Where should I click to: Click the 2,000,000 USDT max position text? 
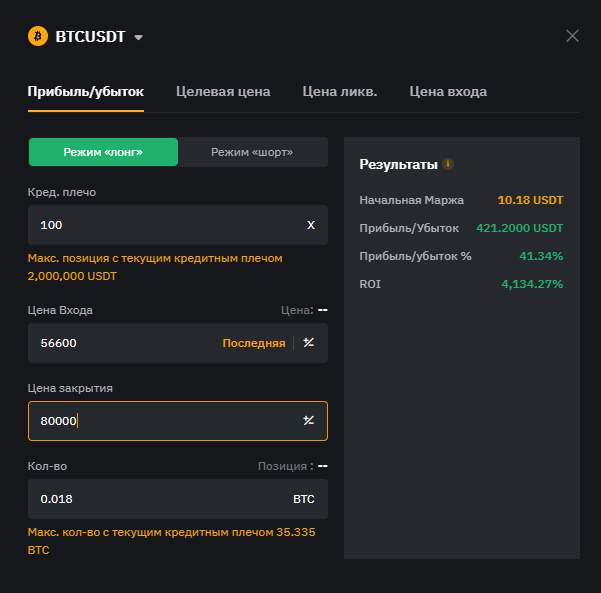click(72, 276)
